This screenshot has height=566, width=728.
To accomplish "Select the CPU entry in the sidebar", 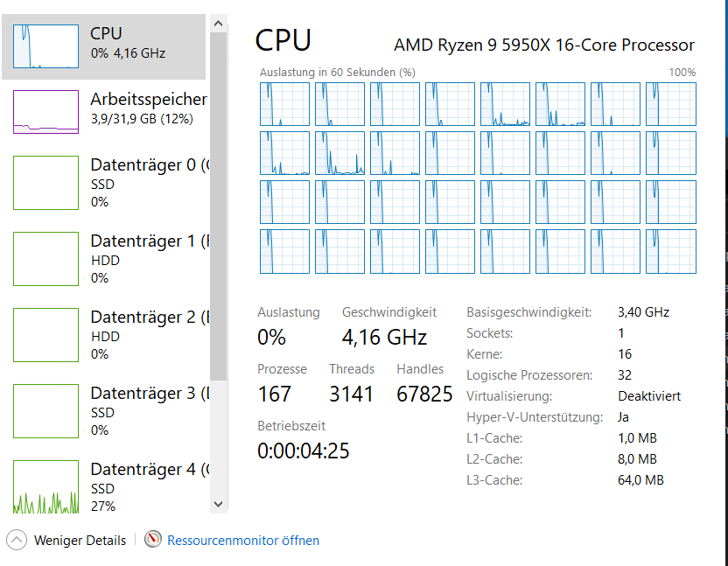I will point(103,46).
